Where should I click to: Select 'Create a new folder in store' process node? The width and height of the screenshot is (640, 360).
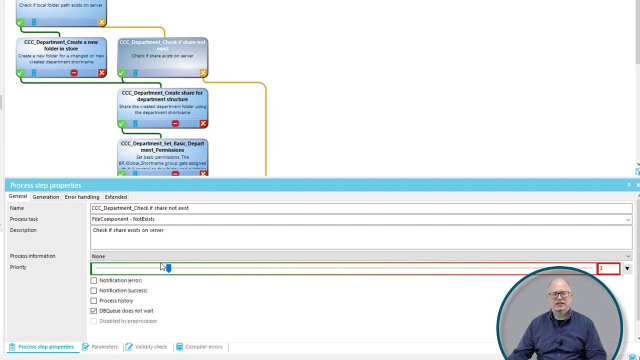tap(61, 57)
